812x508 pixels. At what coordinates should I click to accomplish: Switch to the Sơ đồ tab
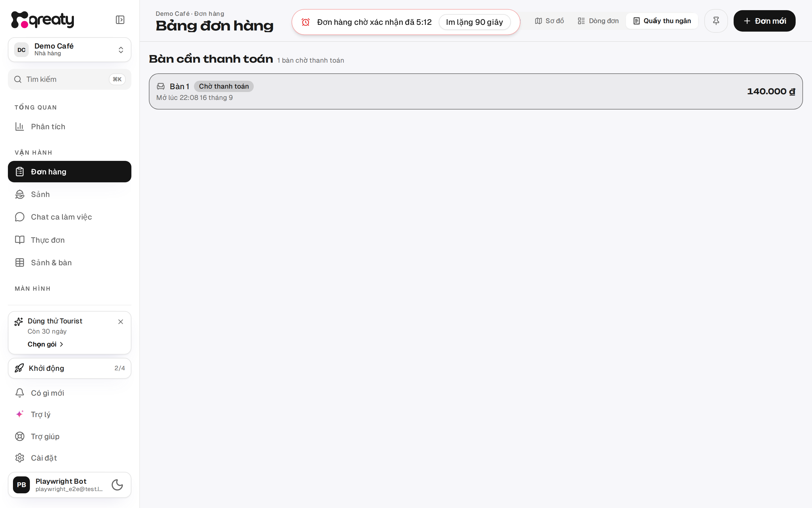[x=549, y=21]
